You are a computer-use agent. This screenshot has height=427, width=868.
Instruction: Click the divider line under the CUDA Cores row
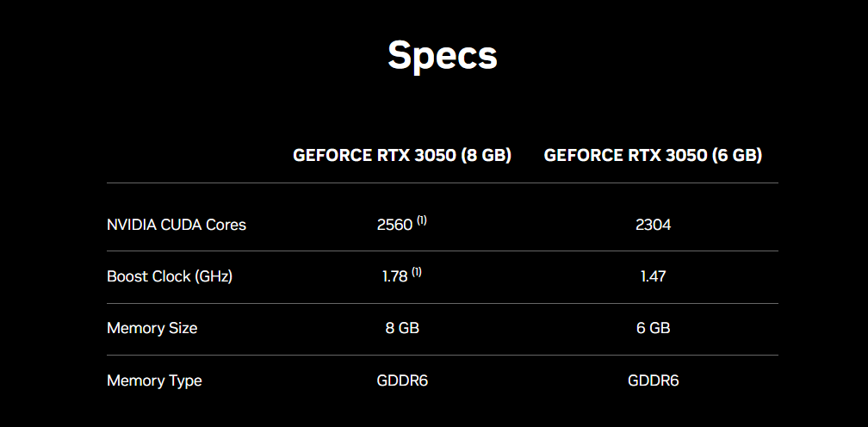[442, 251]
